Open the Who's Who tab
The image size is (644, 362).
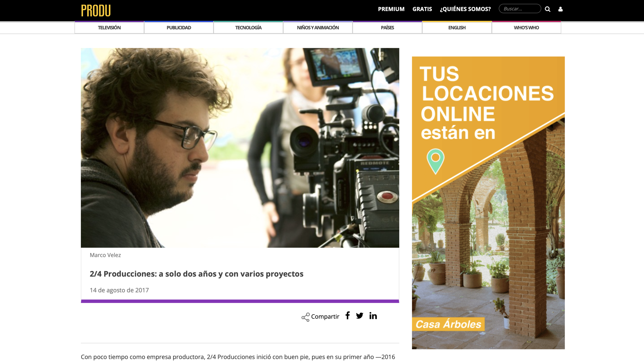point(526,28)
